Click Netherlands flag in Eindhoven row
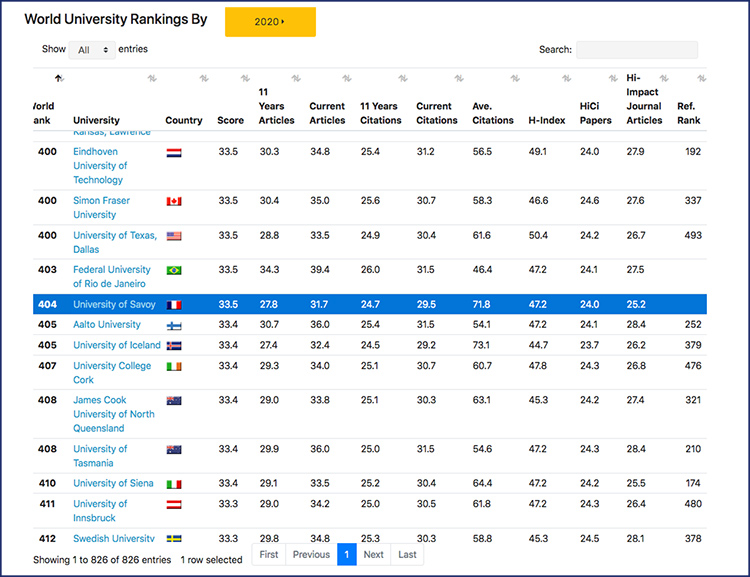 [x=174, y=153]
